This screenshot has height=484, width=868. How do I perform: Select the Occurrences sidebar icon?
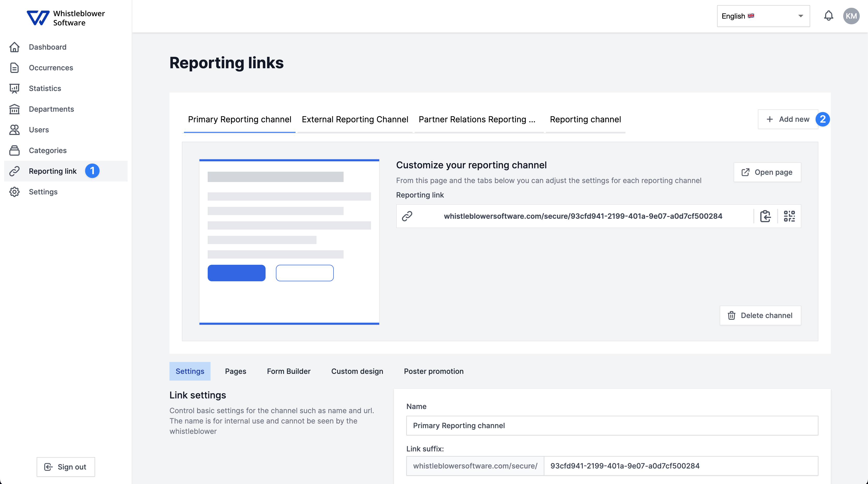(x=14, y=67)
